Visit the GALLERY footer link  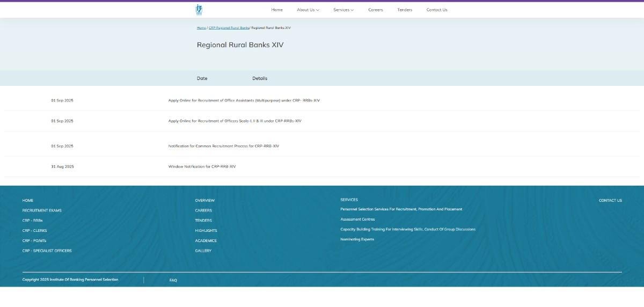click(203, 251)
